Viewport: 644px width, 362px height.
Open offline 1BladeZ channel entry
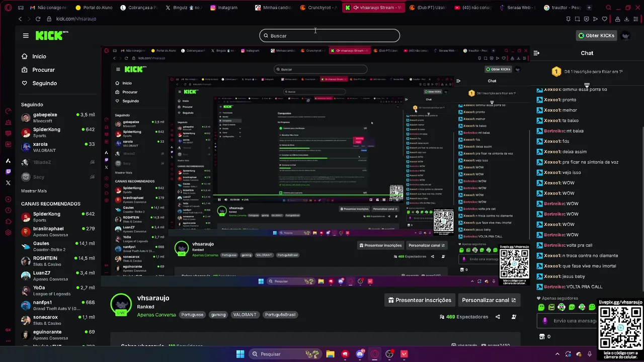(x=57, y=162)
